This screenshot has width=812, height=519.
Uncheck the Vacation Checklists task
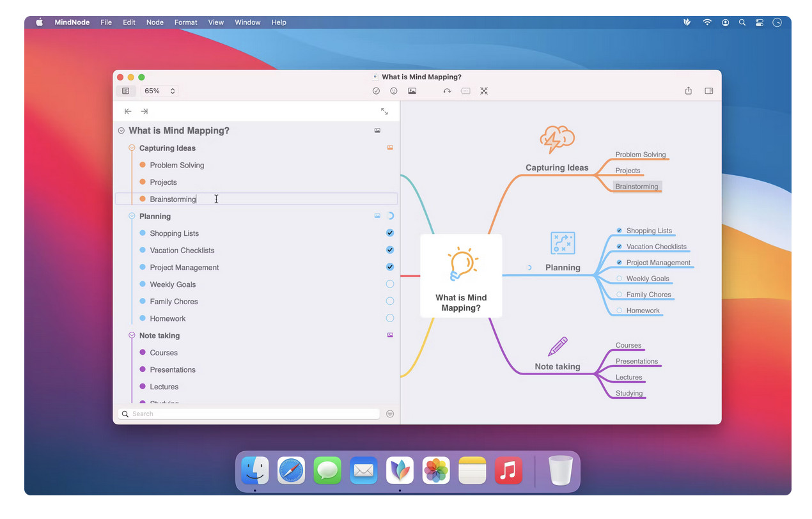[390, 250]
